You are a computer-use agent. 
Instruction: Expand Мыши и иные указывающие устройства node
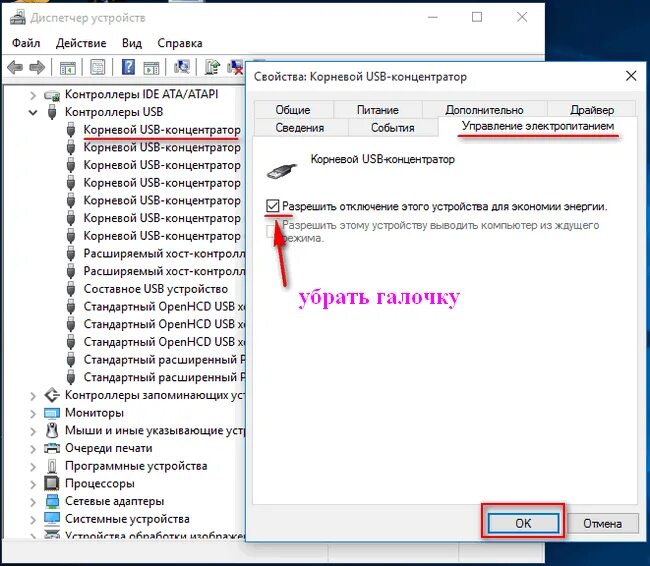[33, 431]
